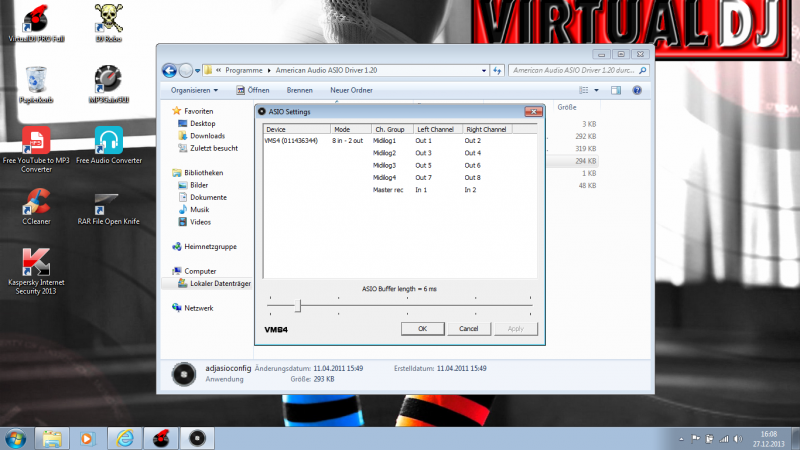Click the Mode column header

351,129
